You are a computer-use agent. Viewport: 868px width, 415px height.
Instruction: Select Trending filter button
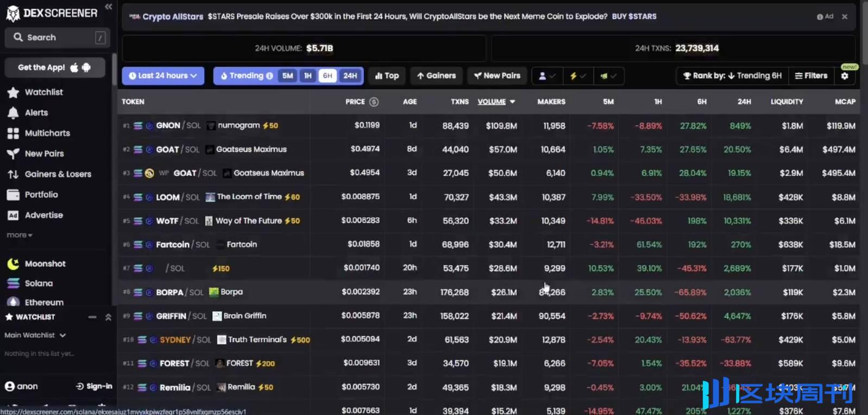point(246,76)
